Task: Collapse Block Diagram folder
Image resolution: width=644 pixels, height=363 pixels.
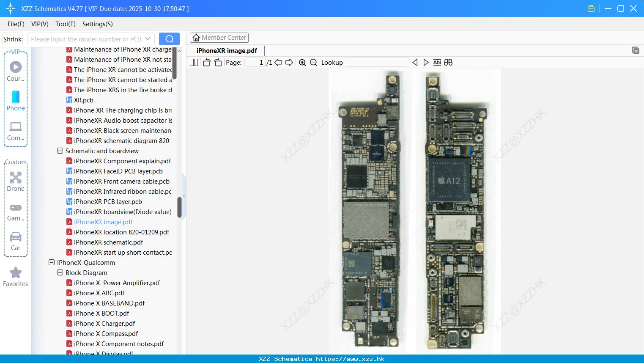Action: click(x=60, y=273)
